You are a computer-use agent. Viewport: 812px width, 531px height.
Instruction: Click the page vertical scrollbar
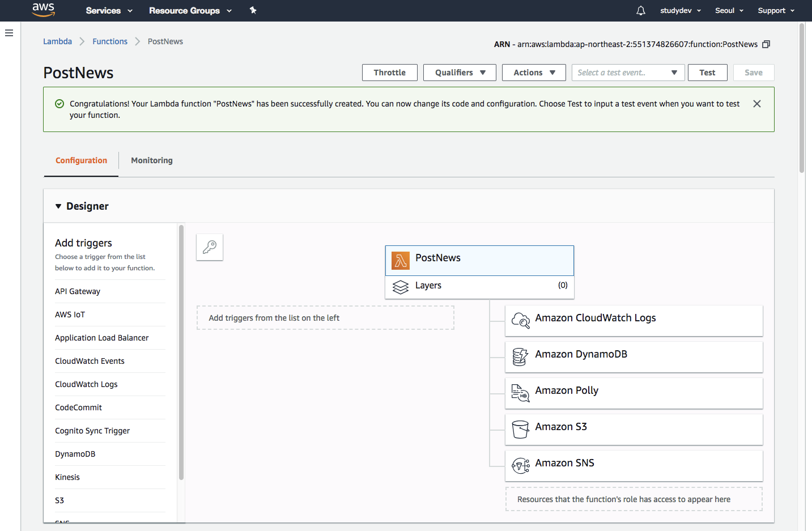(x=802, y=97)
